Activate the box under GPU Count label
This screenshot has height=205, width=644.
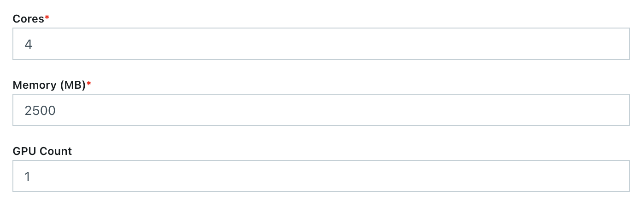[321, 176]
